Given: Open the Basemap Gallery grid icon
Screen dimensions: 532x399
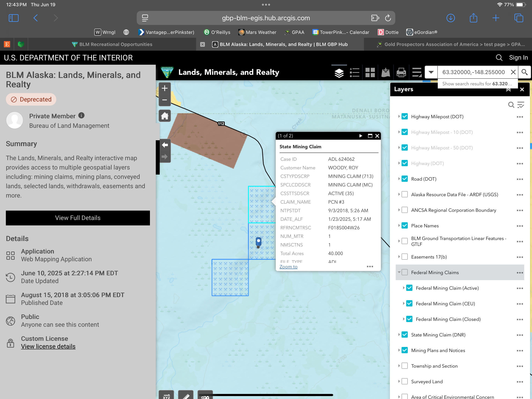Looking at the screenshot, I should pos(370,72).
